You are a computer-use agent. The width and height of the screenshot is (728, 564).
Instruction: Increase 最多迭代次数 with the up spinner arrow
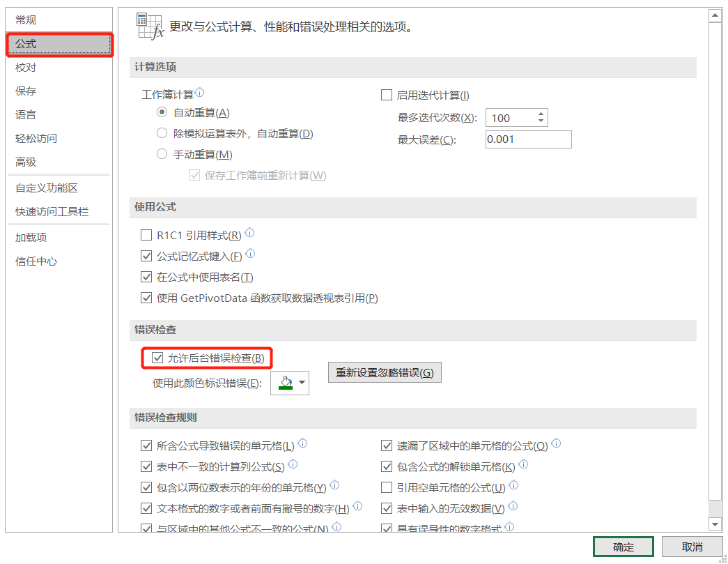pyautogui.click(x=541, y=114)
